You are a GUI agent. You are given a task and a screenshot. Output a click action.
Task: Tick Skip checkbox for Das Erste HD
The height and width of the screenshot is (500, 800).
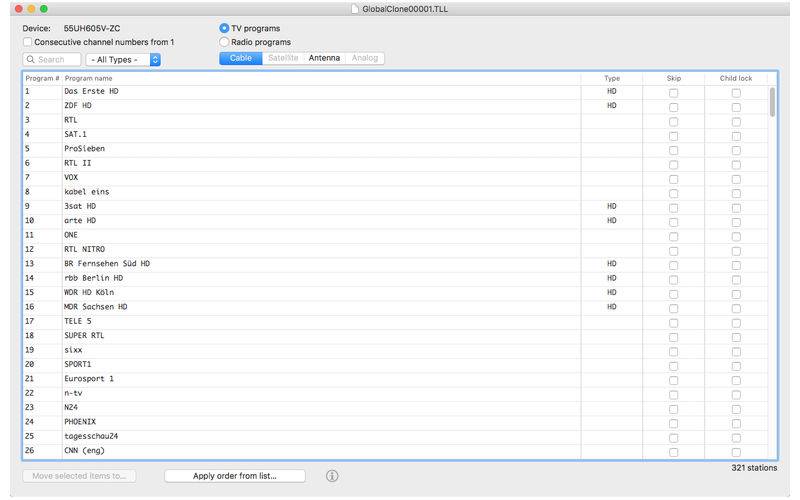(673, 93)
